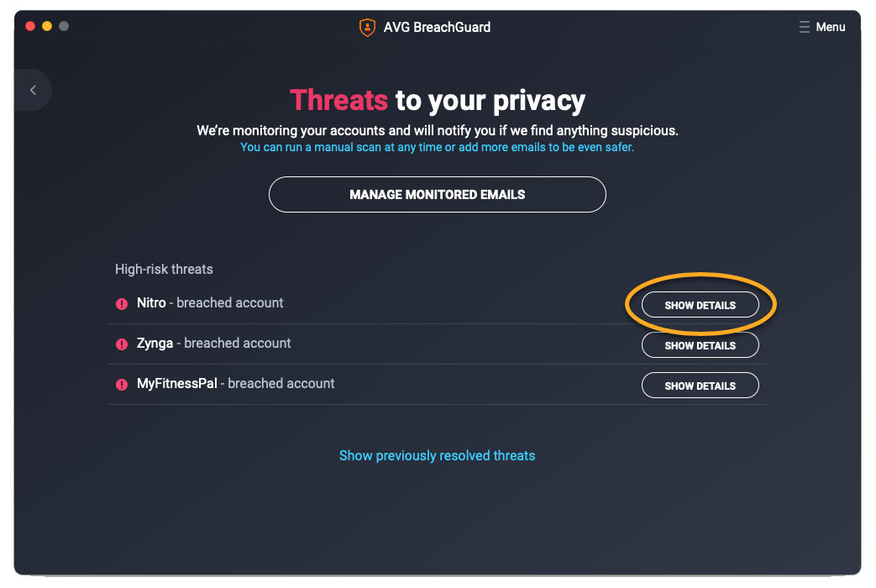Image resolution: width=876 pixels, height=588 pixels.
Task: Close the BreachGuard window with the red button
Action: click(30, 26)
